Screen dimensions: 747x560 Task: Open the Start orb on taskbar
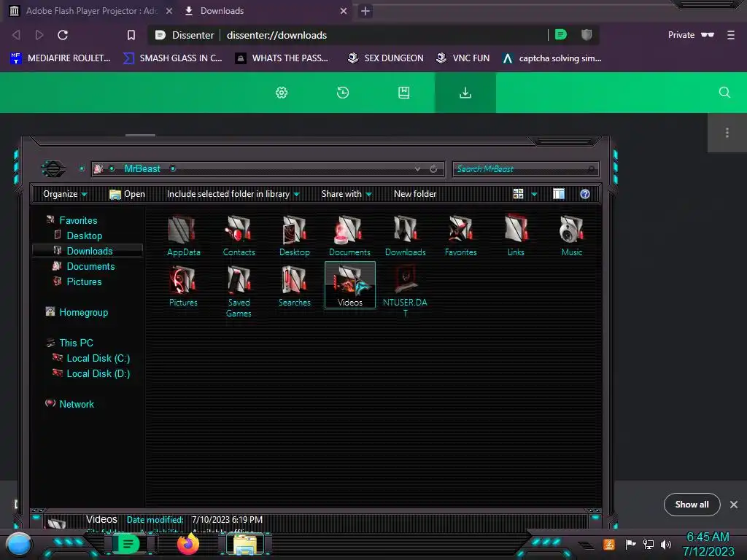19,545
